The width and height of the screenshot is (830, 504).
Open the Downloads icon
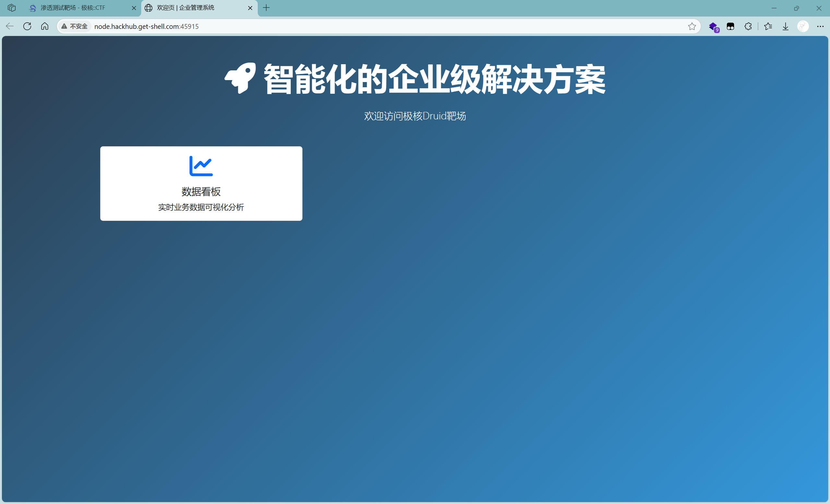pos(786,26)
